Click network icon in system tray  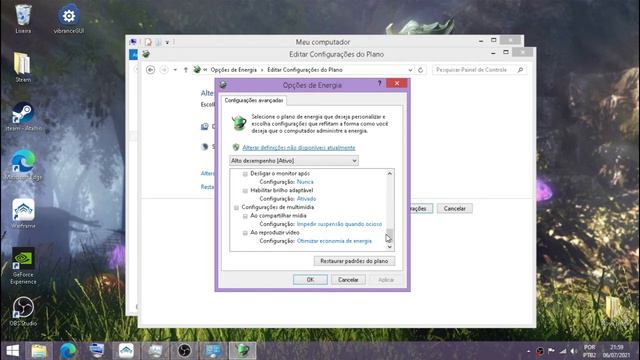tap(563, 351)
